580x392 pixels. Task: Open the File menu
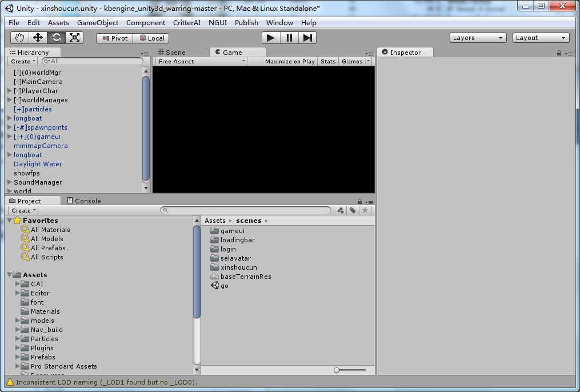[14, 22]
